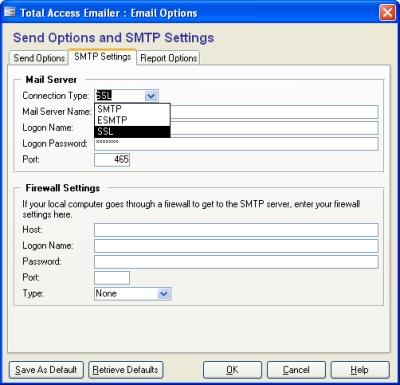Image resolution: width=400 pixels, height=385 pixels.
Task: Open Help for this dialog
Action: 360,370
